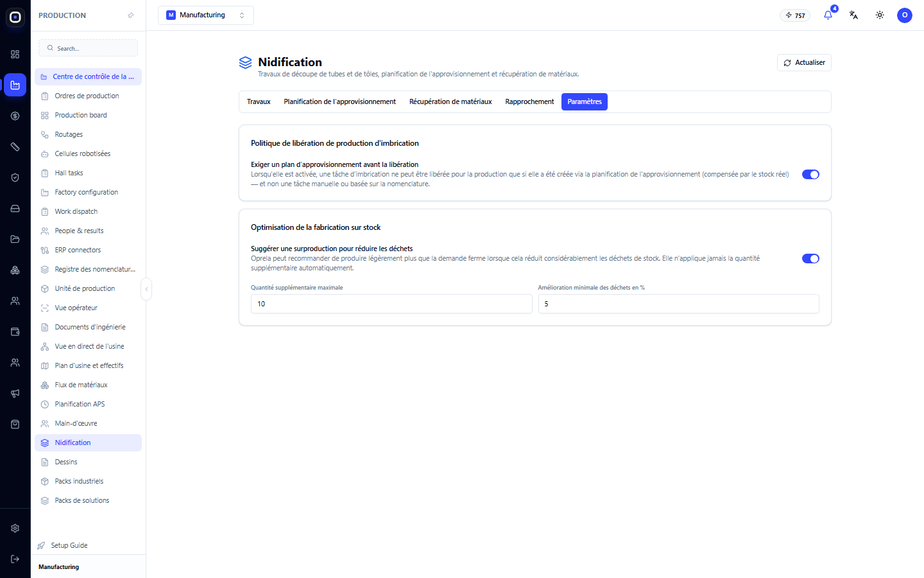Screen dimensions: 924x578
Task: Pin the Production sidebar panel
Action: 131,15
